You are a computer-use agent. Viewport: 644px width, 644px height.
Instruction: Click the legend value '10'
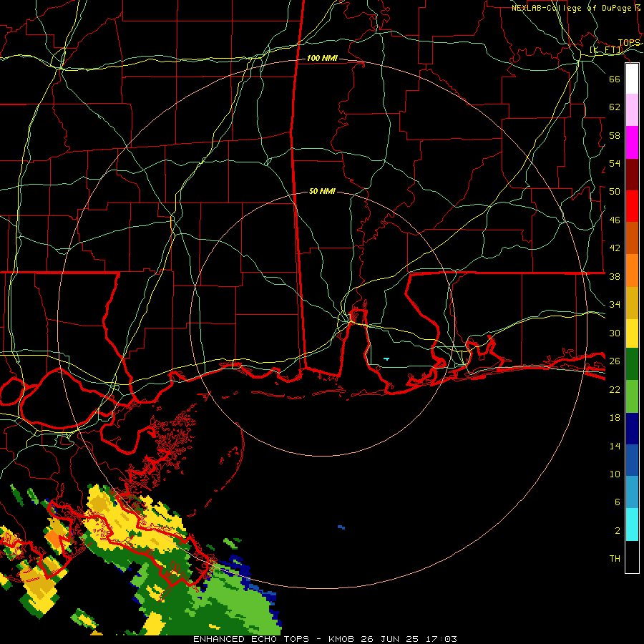[x=615, y=474]
